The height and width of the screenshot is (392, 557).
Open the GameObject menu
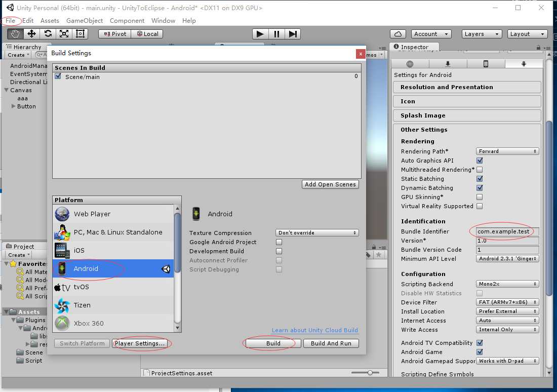(x=85, y=21)
